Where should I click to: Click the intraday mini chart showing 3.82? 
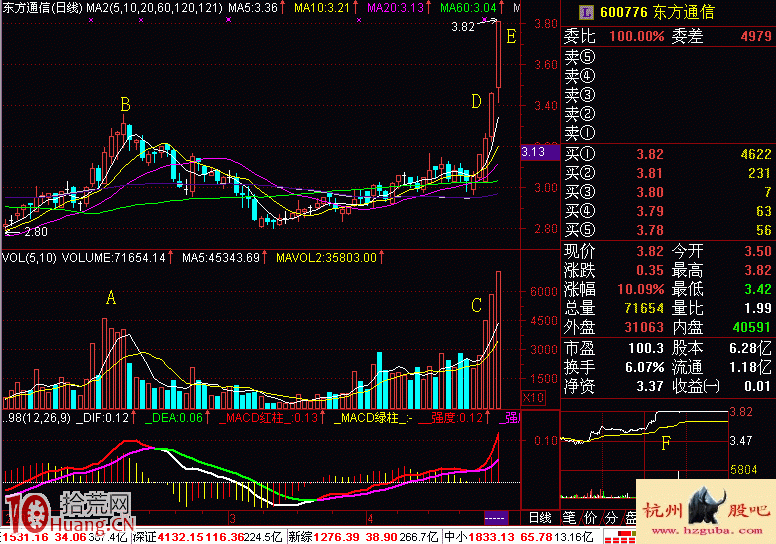click(644, 454)
